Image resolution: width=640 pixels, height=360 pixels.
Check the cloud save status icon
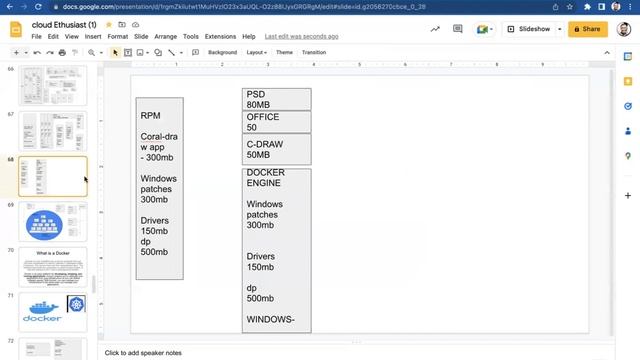[135, 25]
